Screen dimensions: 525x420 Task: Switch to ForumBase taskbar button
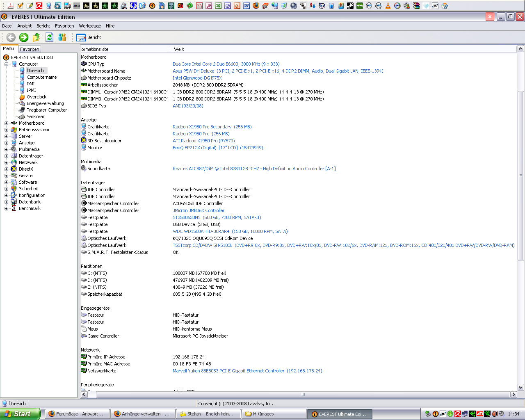(77, 414)
